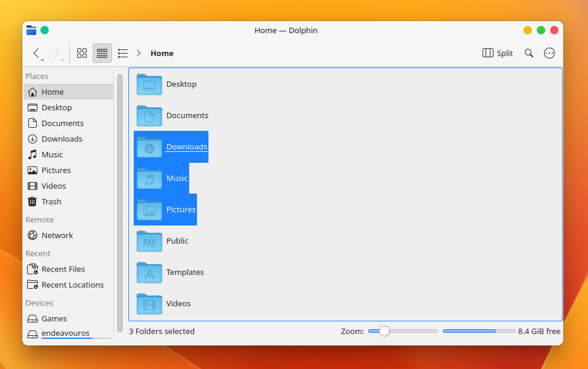588x369 pixels.
Task: Open the back history dropdown arrow
Action: pyautogui.click(x=42, y=60)
